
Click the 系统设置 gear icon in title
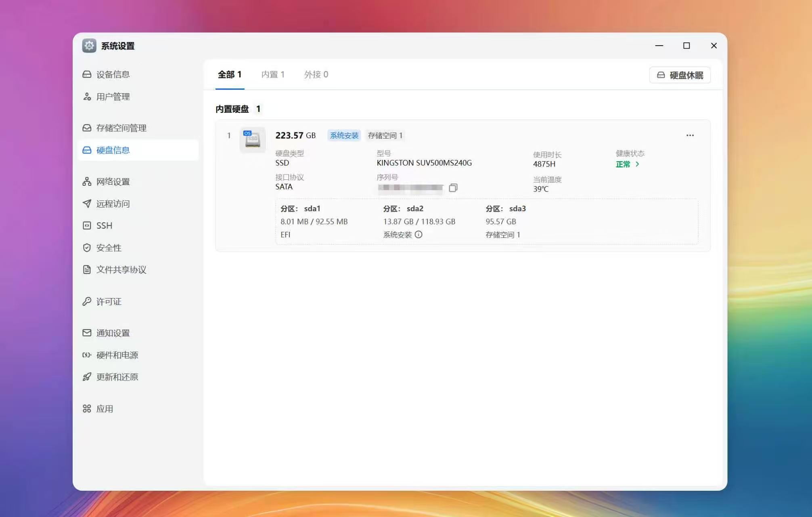89,46
